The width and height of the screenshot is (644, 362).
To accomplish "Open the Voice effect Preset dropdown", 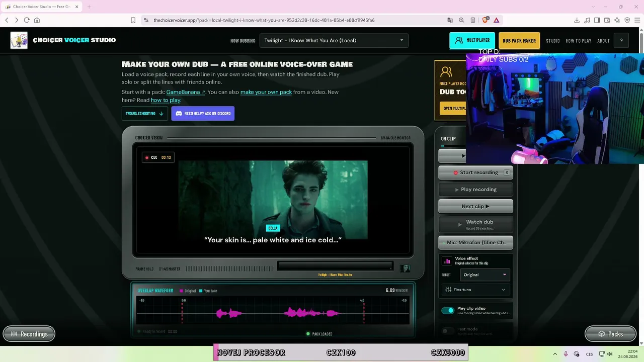I will pos(485,275).
